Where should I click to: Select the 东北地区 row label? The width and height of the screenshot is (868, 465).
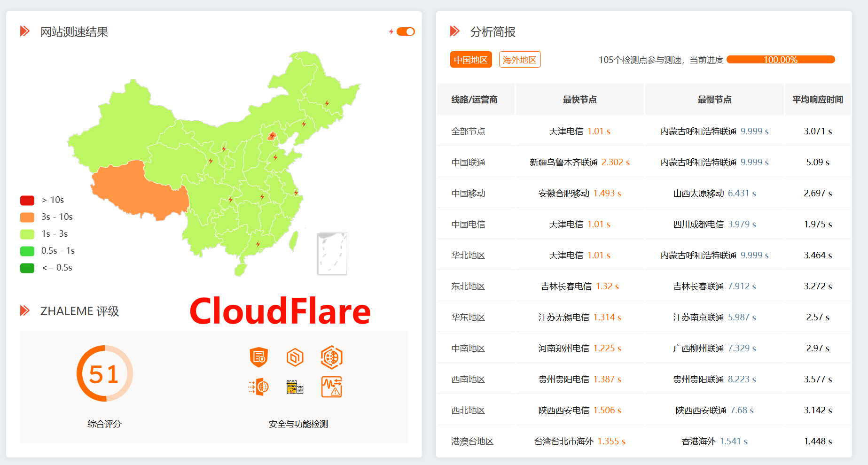[468, 287]
